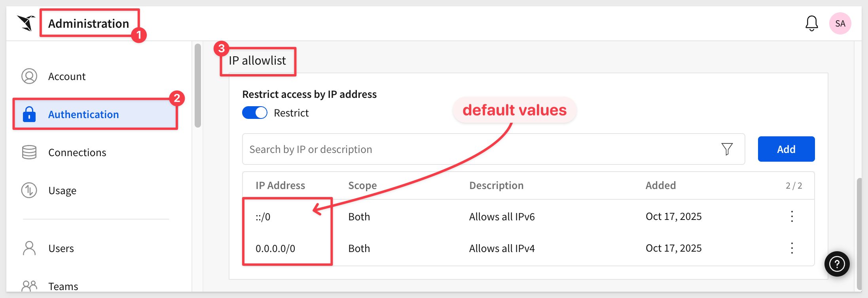Open the Teams sidebar item

tap(63, 286)
